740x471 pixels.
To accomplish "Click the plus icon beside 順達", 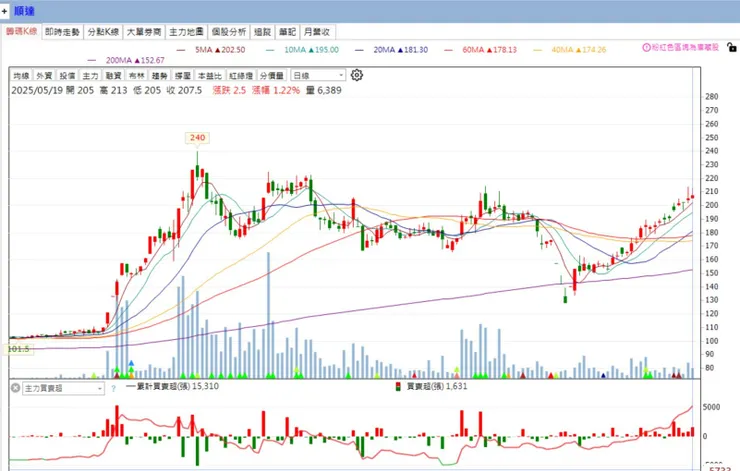I will pyautogui.click(x=4, y=11).
